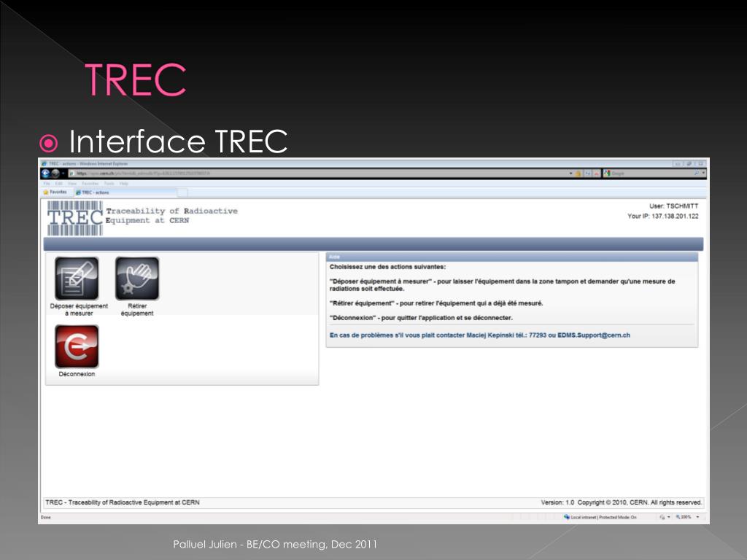747x560 pixels.
Task: Open the search provider dropdown arrow
Action: tap(704, 173)
